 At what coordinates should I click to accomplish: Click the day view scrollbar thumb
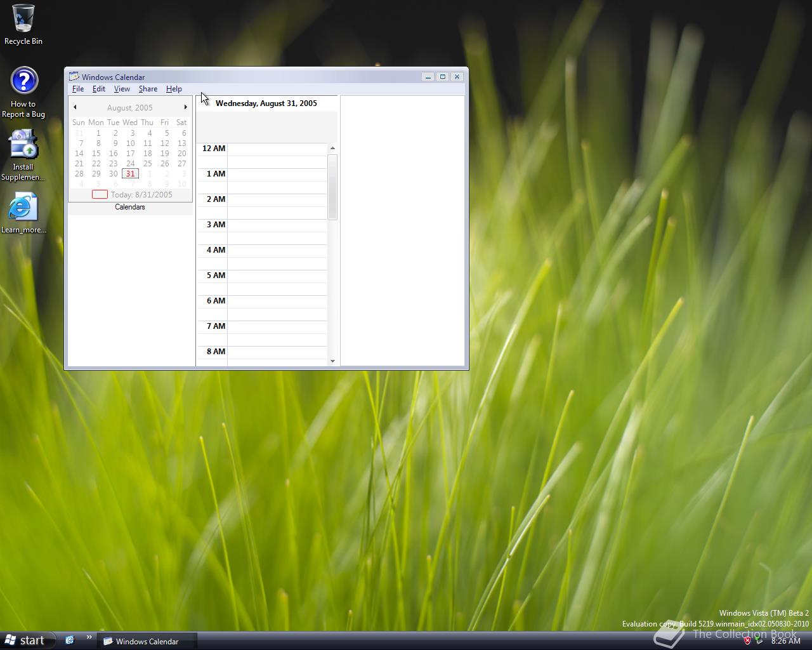332,187
